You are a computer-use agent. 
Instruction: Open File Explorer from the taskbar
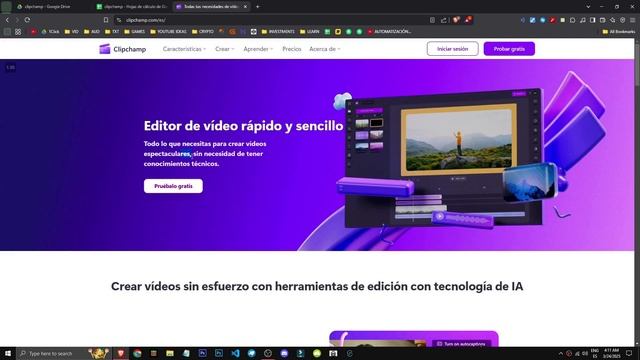coord(170,353)
